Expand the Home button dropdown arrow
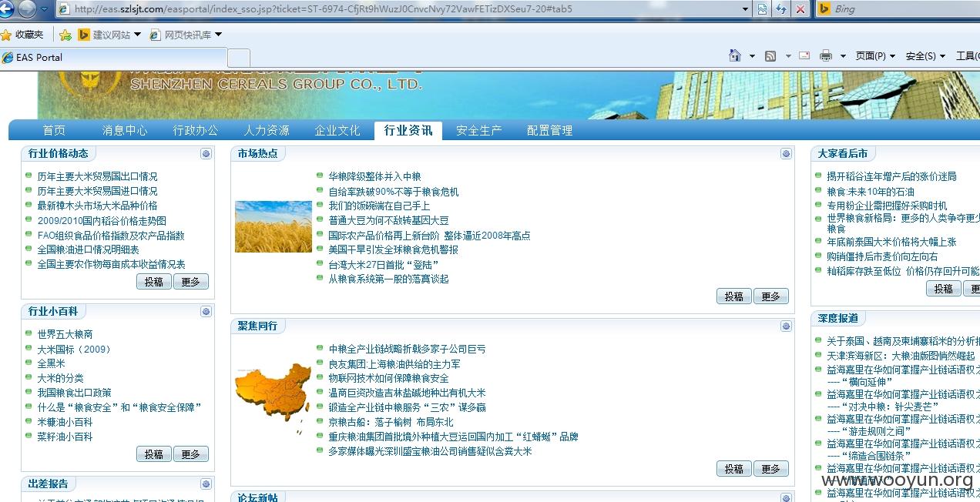980x502 pixels. (x=752, y=56)
